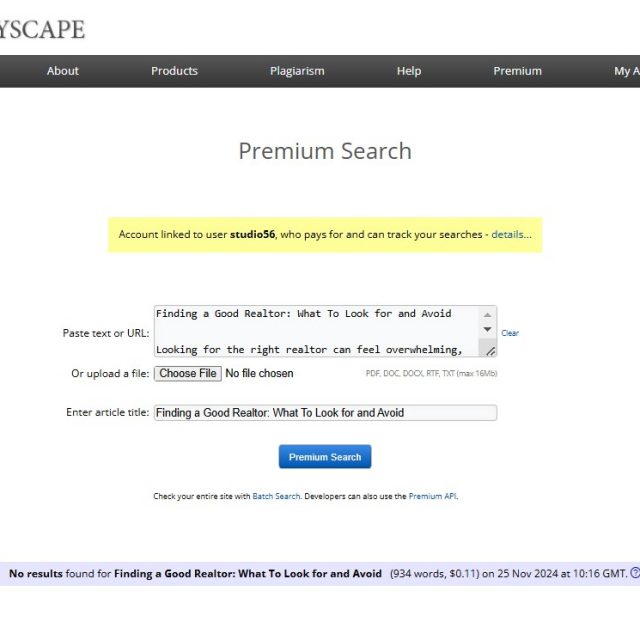Click the Choose File button
Screen dimensions: 640x640
188,373
